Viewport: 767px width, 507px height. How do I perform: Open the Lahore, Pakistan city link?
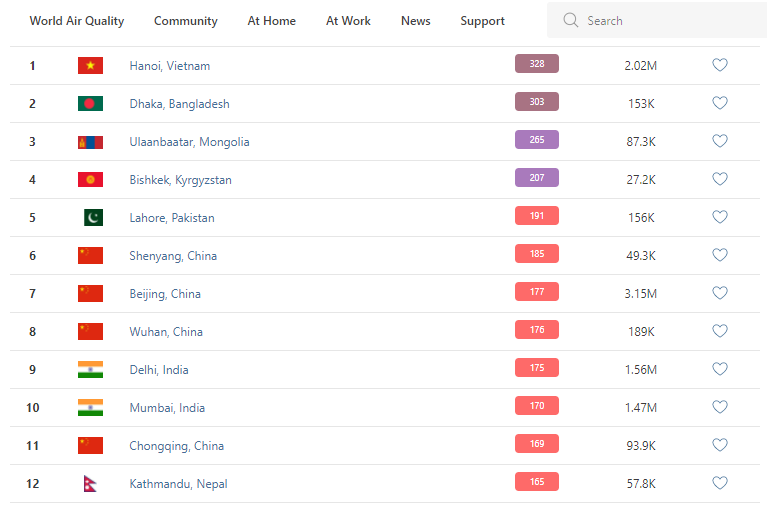pyautogui.click(x=172, y=218)
